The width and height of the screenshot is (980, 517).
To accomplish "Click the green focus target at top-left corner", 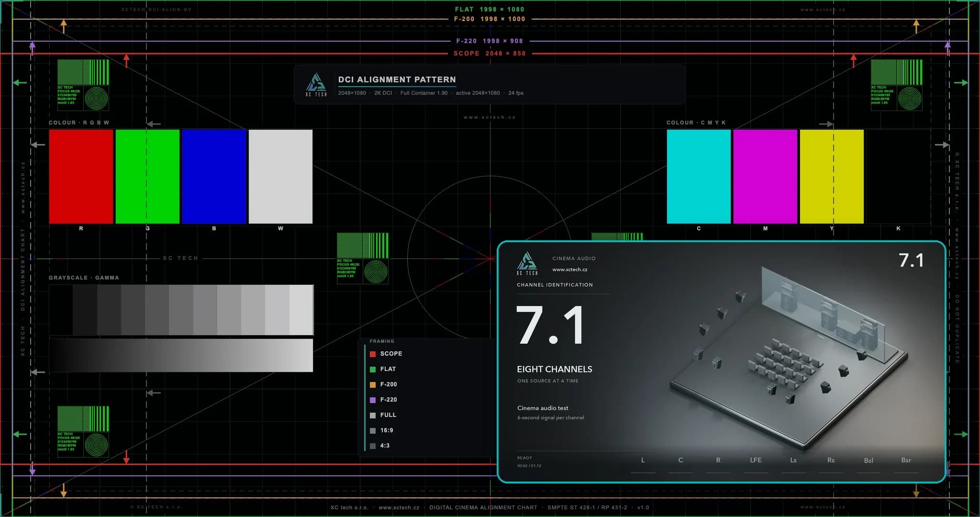I will [x=83, y=85].
